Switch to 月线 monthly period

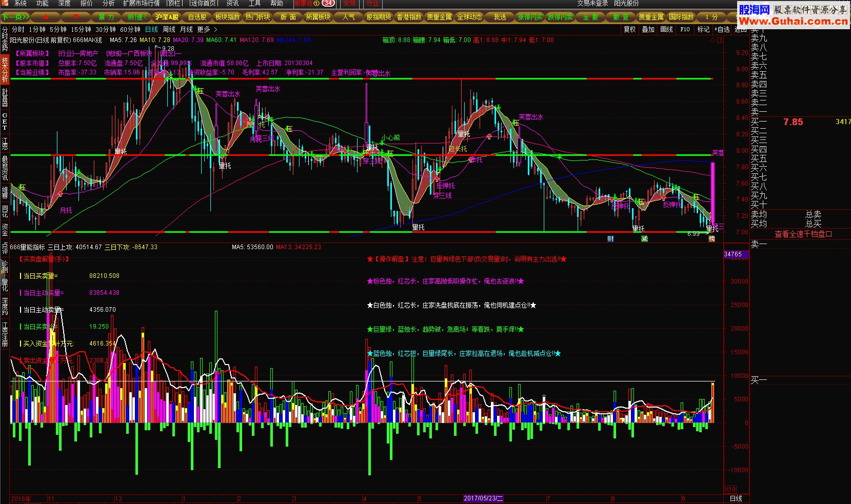(186, 30)
